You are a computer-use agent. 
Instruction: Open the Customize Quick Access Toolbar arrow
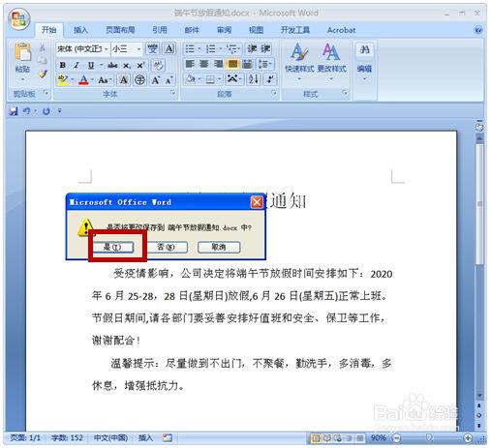60,111
